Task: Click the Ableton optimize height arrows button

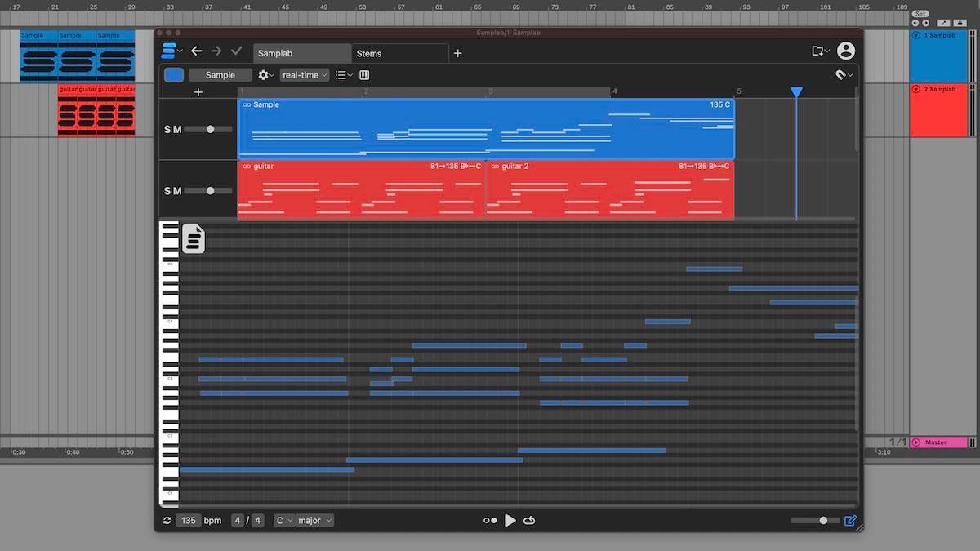Action: coord(943,23)
